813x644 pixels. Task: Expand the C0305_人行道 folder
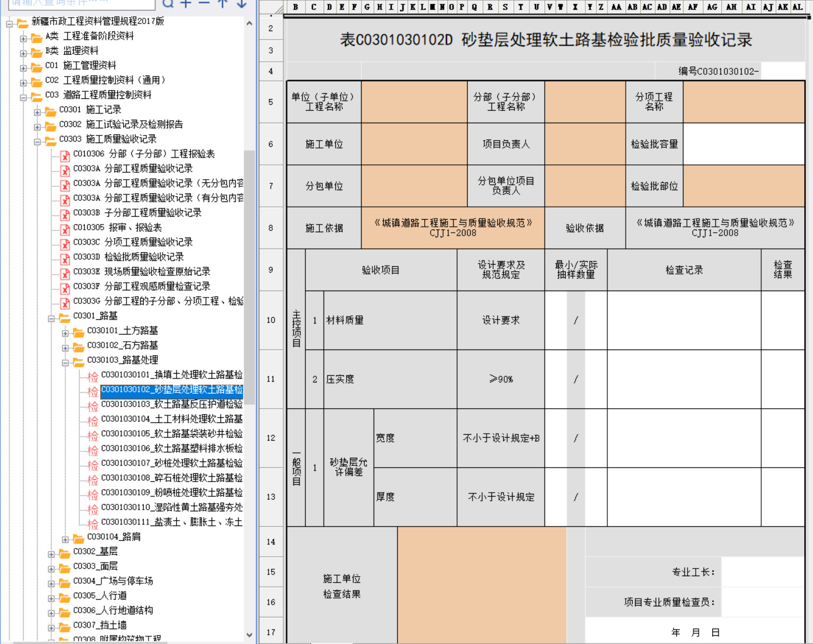[x=51, y=598]
